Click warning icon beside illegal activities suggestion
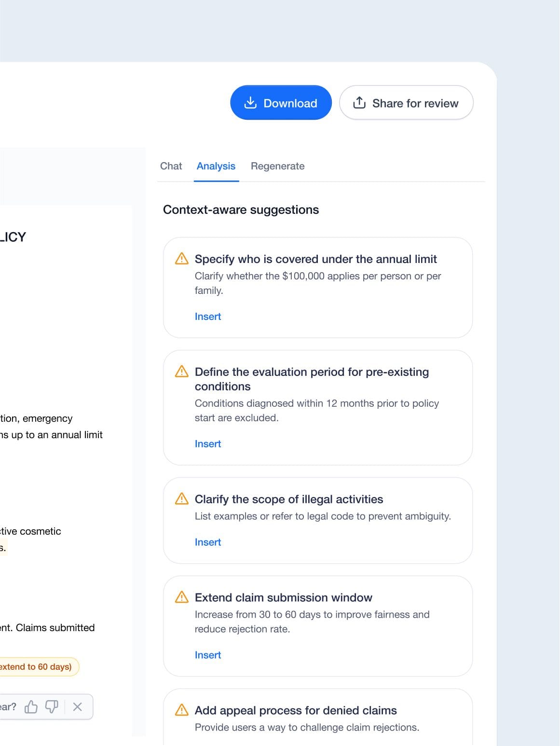This screenshot has height=746, width=560. [182, 499]
